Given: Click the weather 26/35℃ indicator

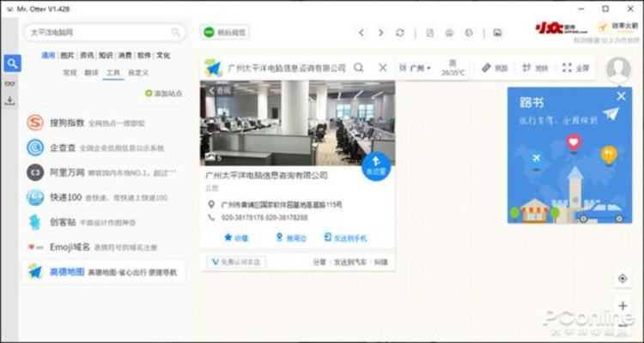Looking at the screenshot, I should (x=453, y=68).
